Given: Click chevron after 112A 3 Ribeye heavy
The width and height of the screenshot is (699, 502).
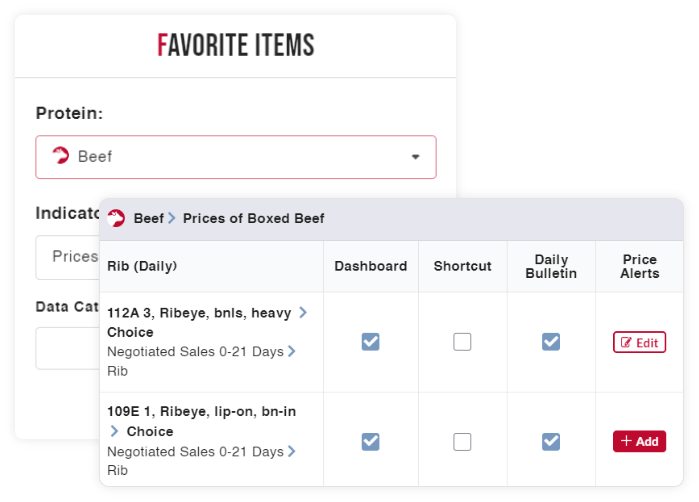Looking at the screenshot, I should pos(303,313).
